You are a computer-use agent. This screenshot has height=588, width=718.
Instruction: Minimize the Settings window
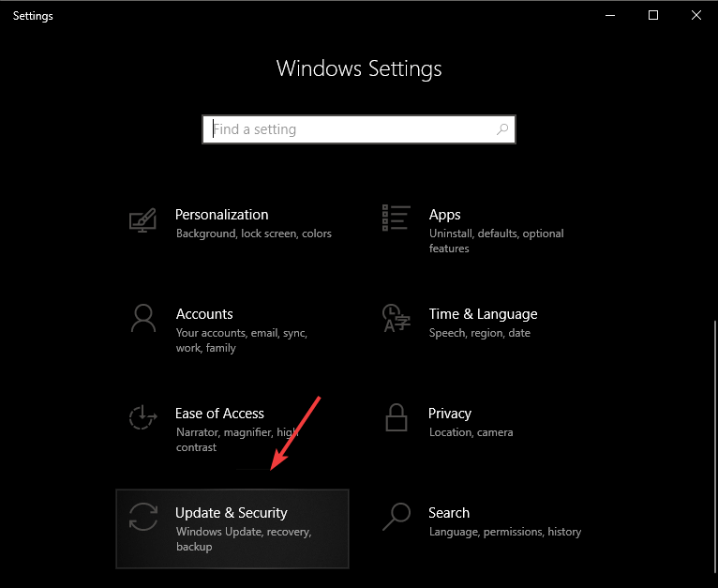click(610, 16)
